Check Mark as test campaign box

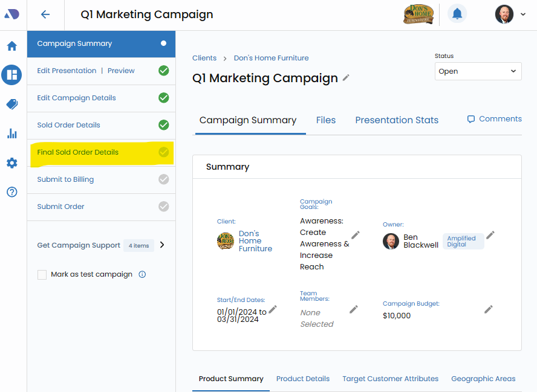tap(42, 275)
